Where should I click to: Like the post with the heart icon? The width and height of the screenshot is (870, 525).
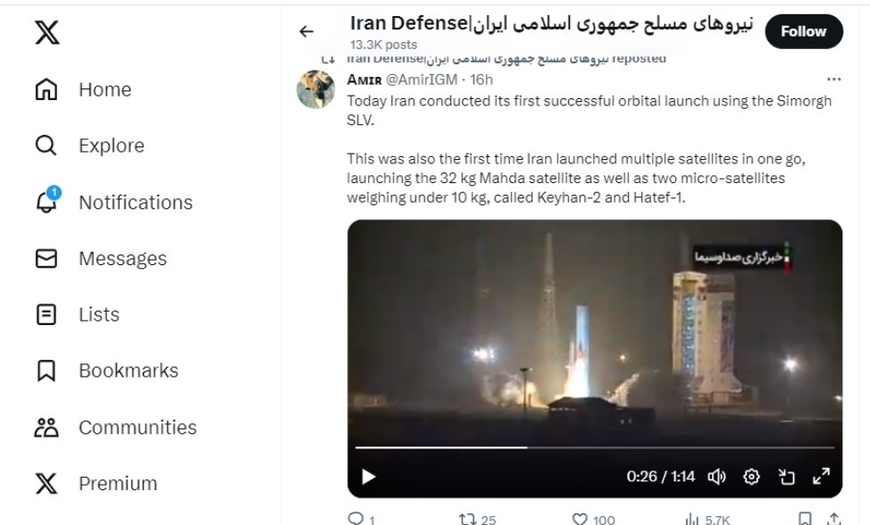point(580,519)
